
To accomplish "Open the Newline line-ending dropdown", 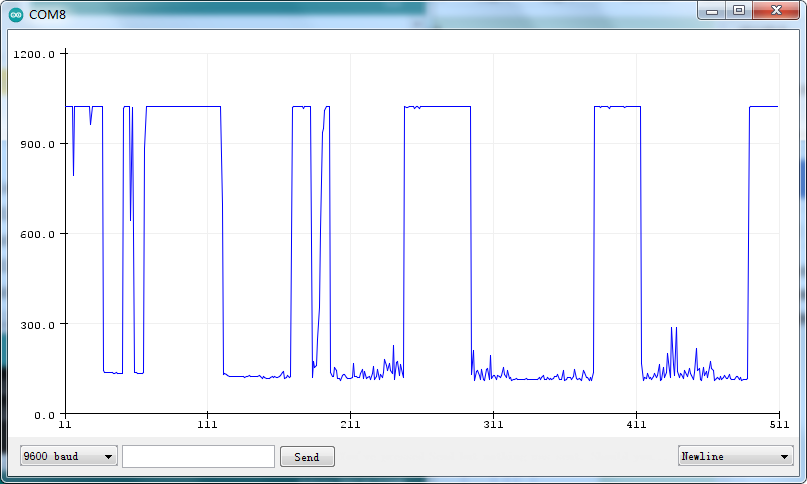I will click(x=735, y=456).
